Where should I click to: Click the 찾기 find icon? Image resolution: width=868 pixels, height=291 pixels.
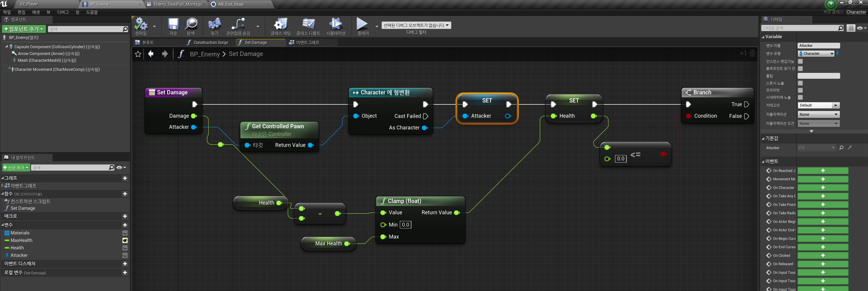pos(215,26)
